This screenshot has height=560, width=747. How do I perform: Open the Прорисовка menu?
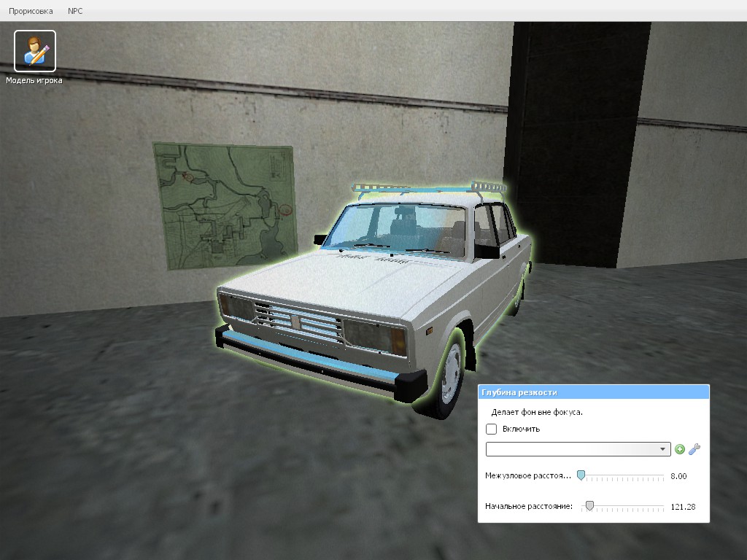pos(31,10)
